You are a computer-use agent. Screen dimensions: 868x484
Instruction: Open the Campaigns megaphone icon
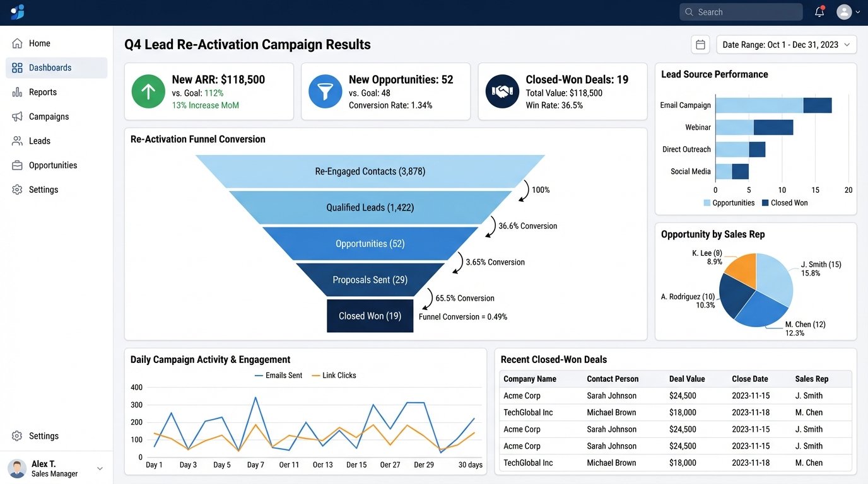tap(20, 116)
